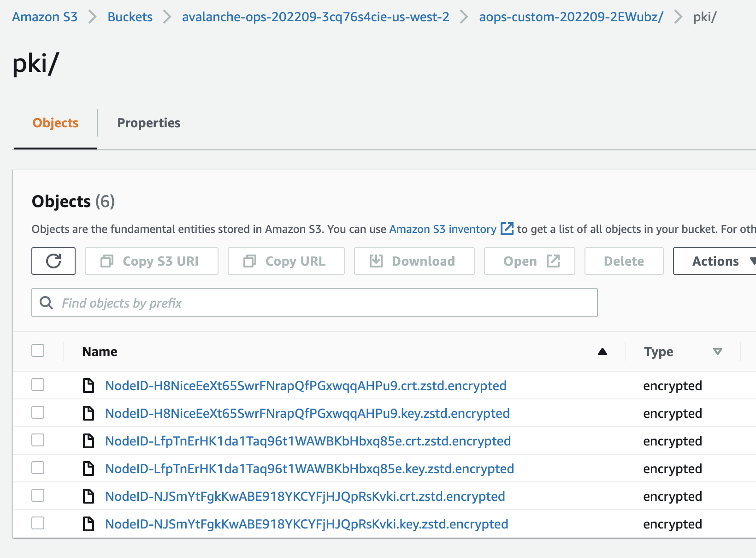
Task: Check the LfpTnErHK crt.zstd.encrypted row
Action: tap(38, 440)
